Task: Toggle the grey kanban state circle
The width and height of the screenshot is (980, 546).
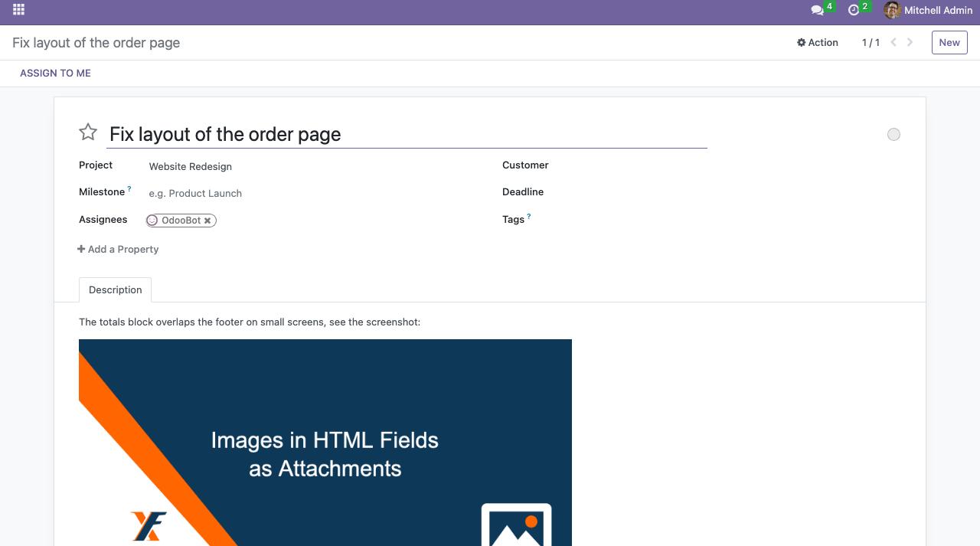Action: [893, 135]
